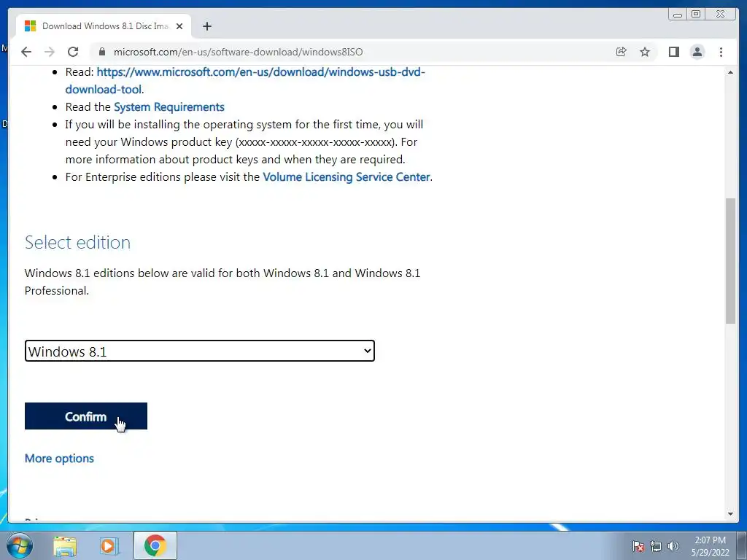
Task: Launch Windows Media Player from taskbar
Action: click(109, 546)
